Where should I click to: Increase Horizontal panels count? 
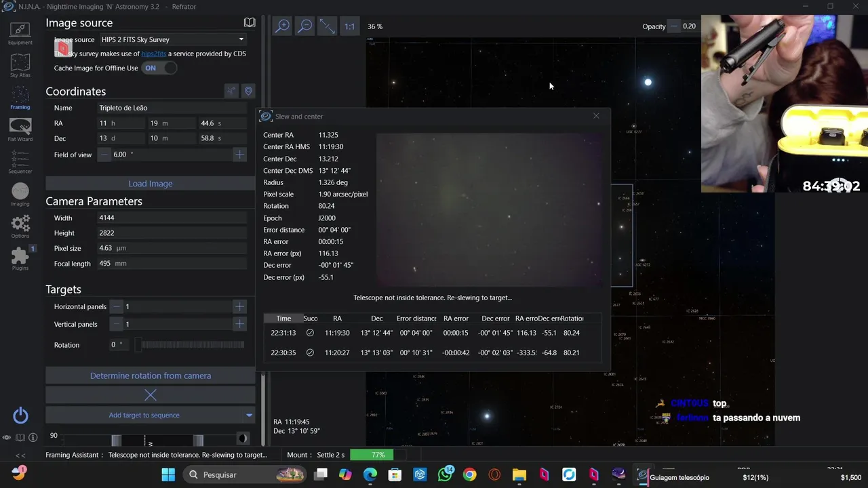tap(239, 306)
